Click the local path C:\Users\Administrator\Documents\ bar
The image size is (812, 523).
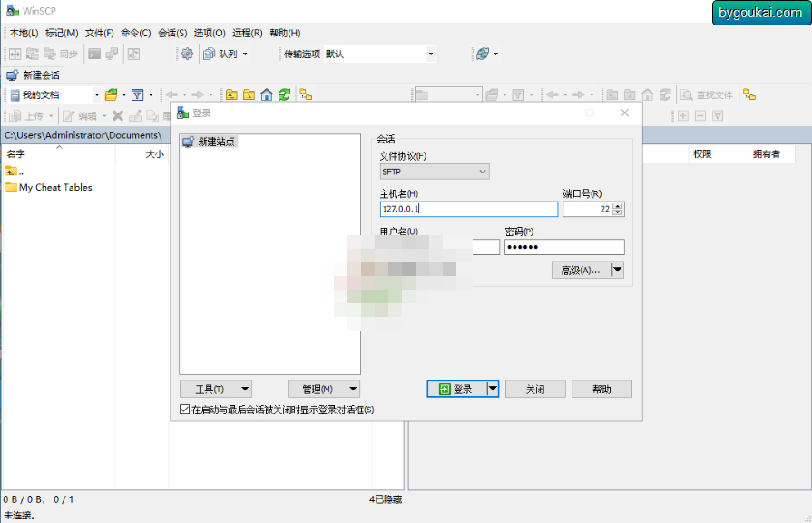[x=83, y=135]
